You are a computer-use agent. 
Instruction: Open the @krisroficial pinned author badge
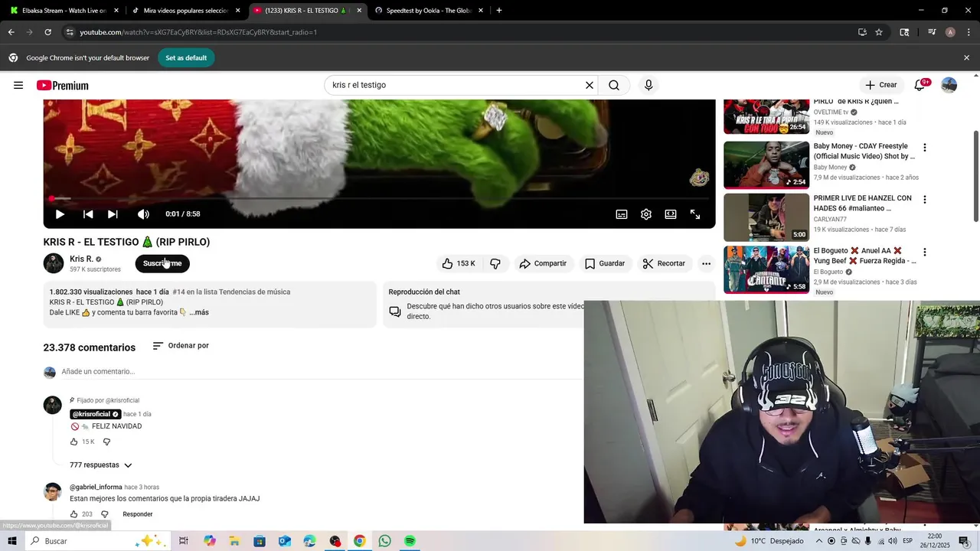coord(96,414)
